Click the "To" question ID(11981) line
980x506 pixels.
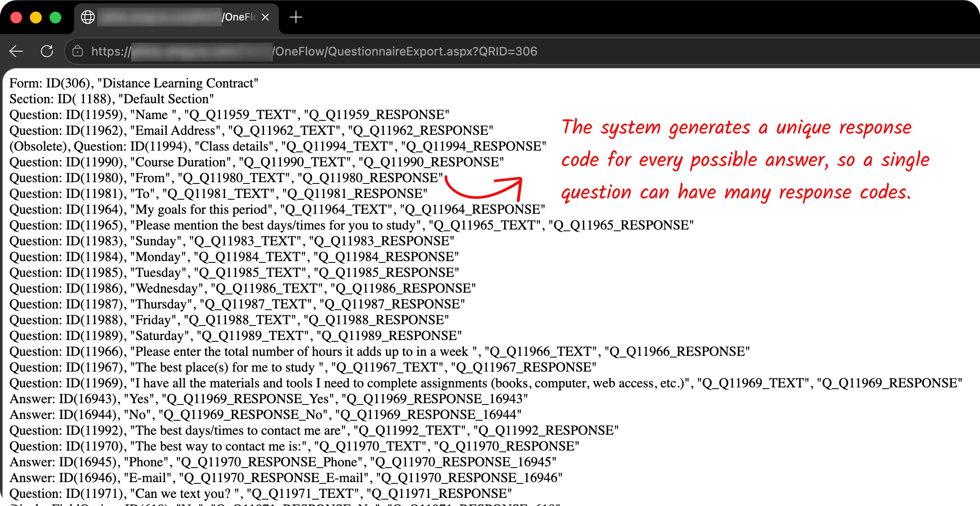tap(218, 193)
